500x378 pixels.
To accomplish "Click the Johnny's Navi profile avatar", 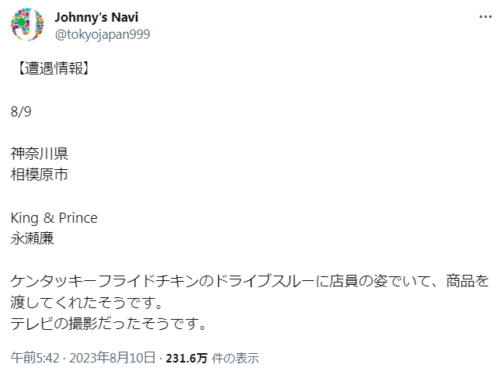I will [28, 25].
